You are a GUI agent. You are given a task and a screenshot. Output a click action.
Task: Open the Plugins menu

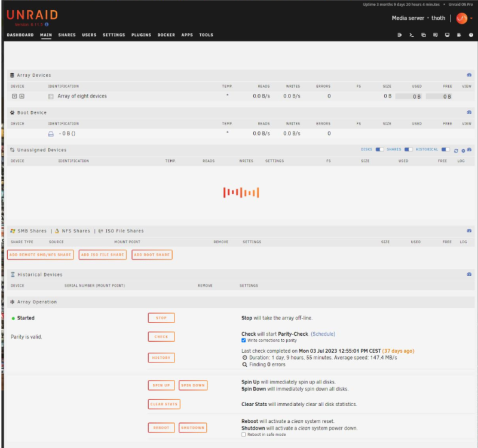click(141, 35)
